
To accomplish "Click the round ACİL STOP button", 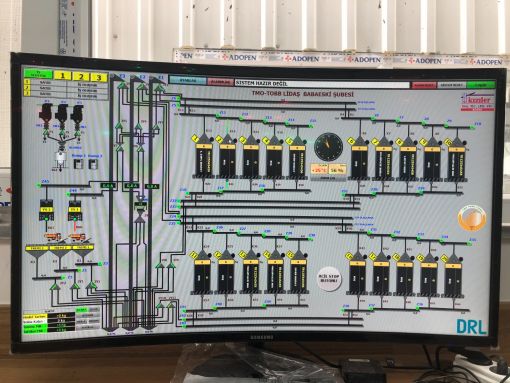I will click(329, 278).
